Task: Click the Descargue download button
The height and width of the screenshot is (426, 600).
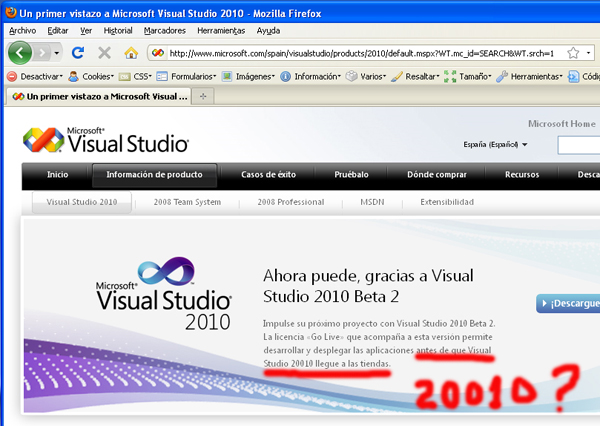Action: (568, 303)
